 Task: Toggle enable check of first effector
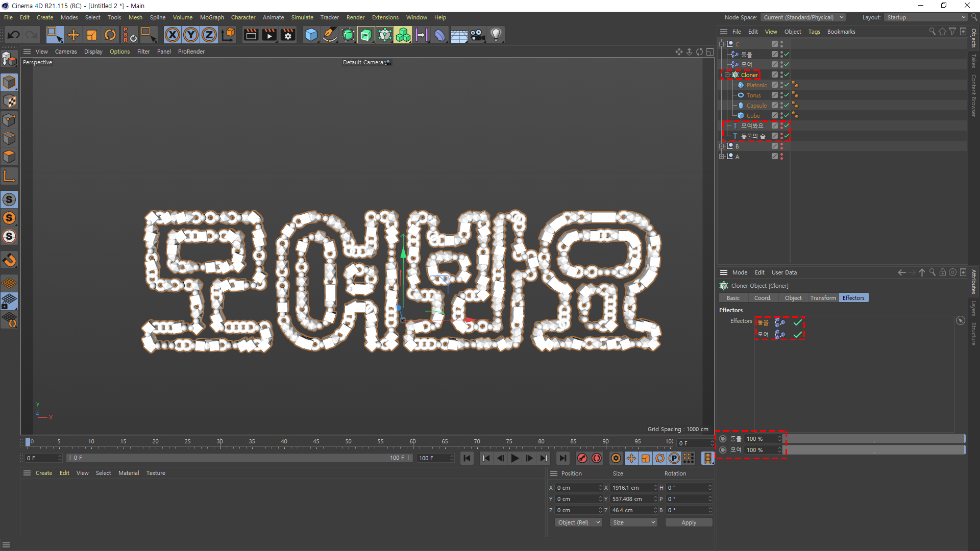tap(797, 322)
